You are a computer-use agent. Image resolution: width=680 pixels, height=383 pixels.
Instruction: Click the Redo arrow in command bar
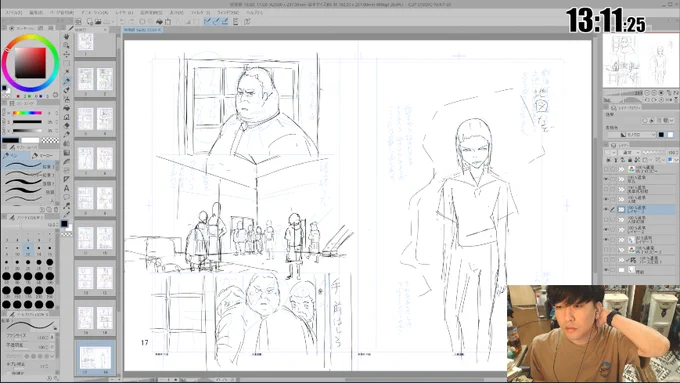pyautogui.click(x=131, y=21)
